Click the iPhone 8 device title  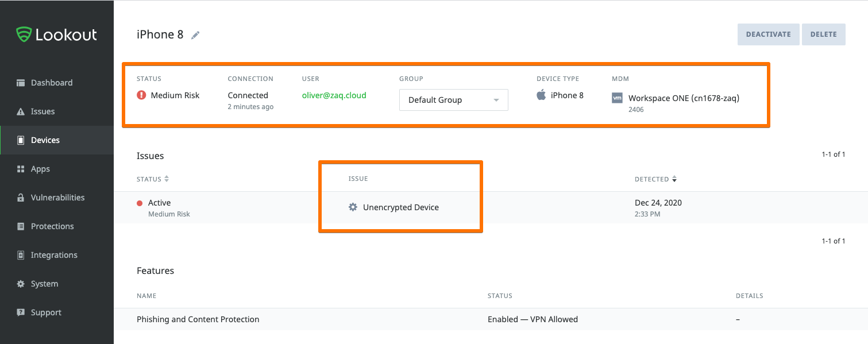coord(160,34)
